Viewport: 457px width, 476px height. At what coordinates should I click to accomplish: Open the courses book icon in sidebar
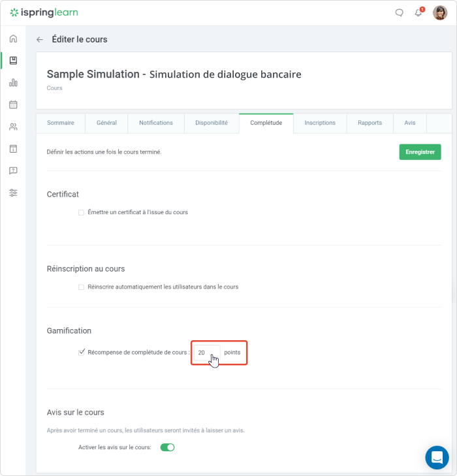tap(13, 61)
